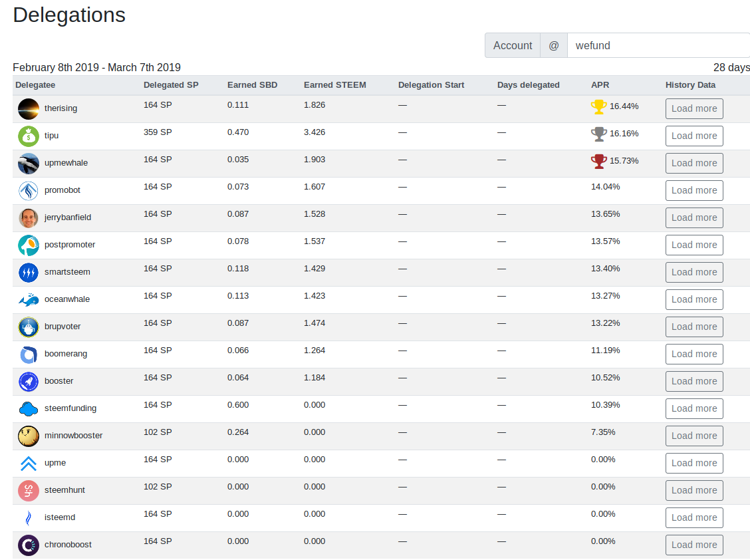Click the isteemd avatar icon

(28, 518)
